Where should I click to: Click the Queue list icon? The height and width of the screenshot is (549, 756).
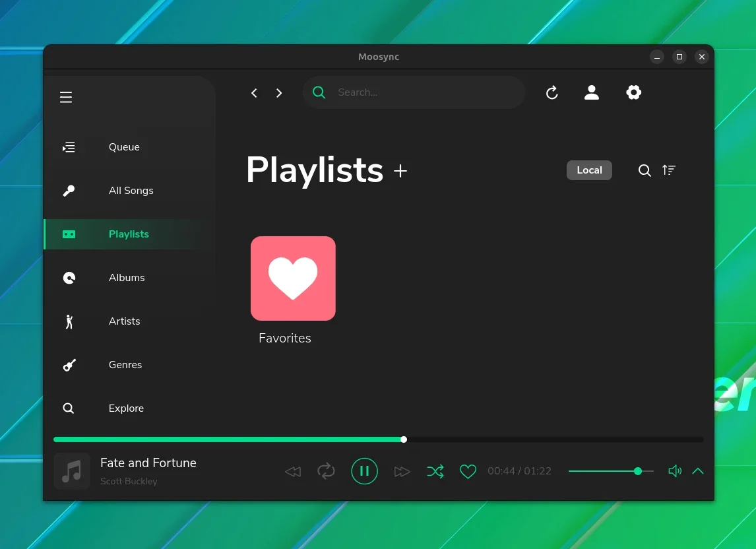click(x=69, y=147)
